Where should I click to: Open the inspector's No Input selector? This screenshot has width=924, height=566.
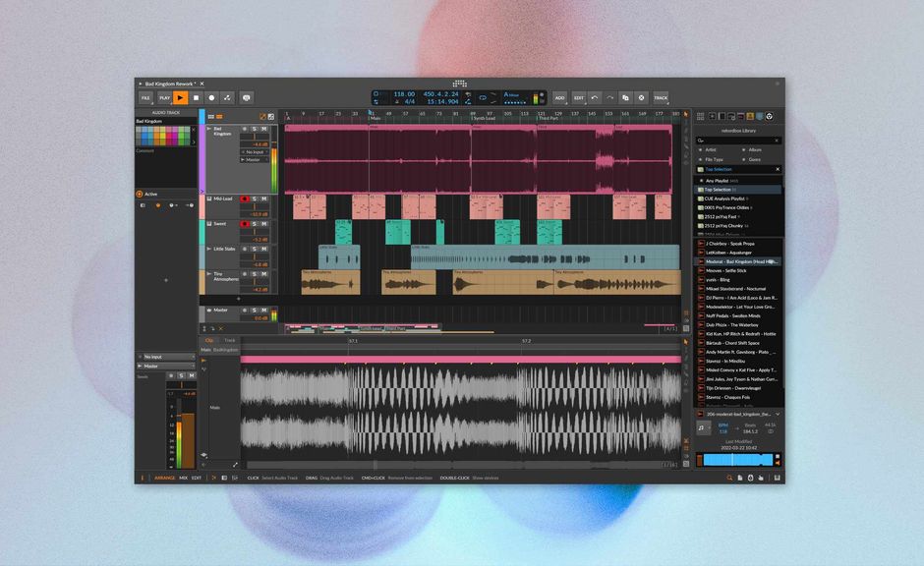click(x=166, y=357)
